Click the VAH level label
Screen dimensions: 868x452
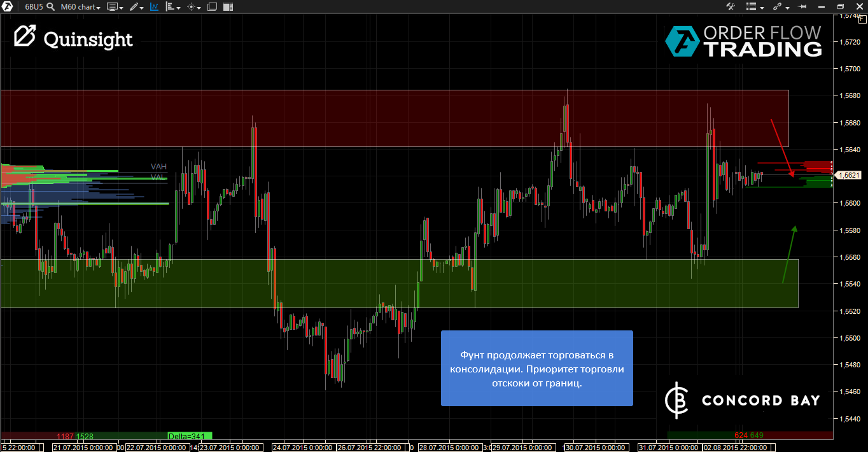pos(158,166)
